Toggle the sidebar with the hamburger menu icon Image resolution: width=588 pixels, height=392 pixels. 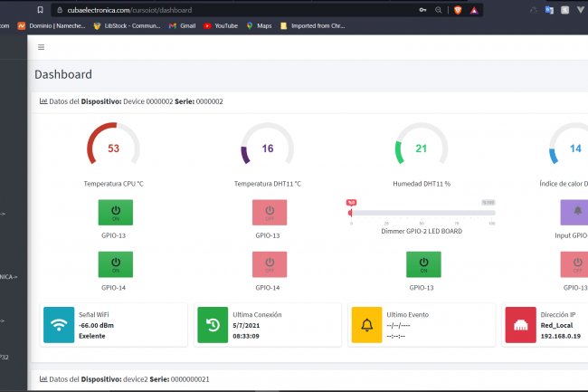click(41, 47)
